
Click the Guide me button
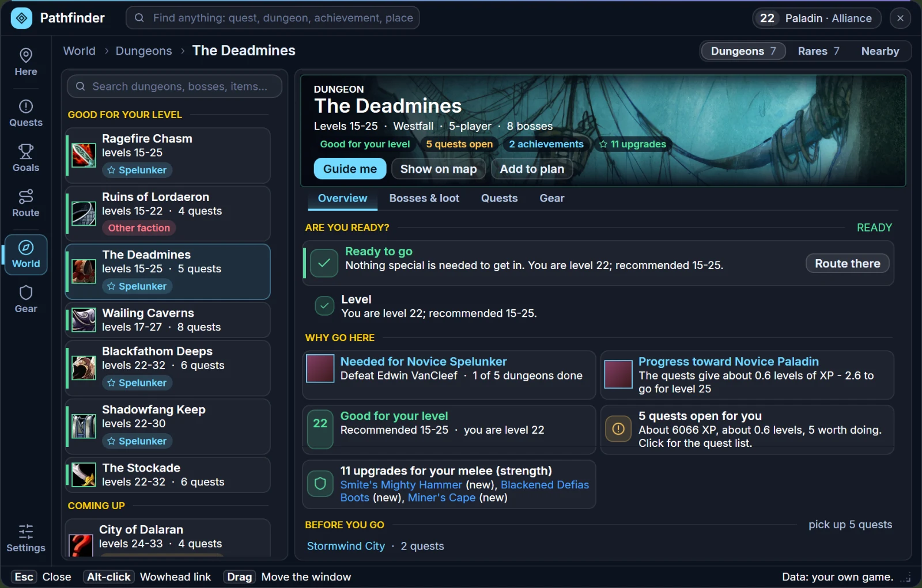pos(350,169)
